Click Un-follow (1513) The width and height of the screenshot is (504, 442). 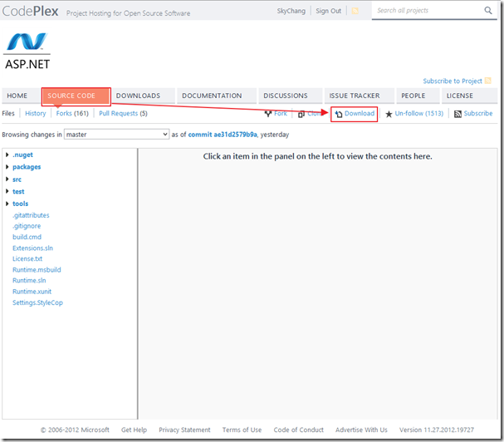pos(419,113)
